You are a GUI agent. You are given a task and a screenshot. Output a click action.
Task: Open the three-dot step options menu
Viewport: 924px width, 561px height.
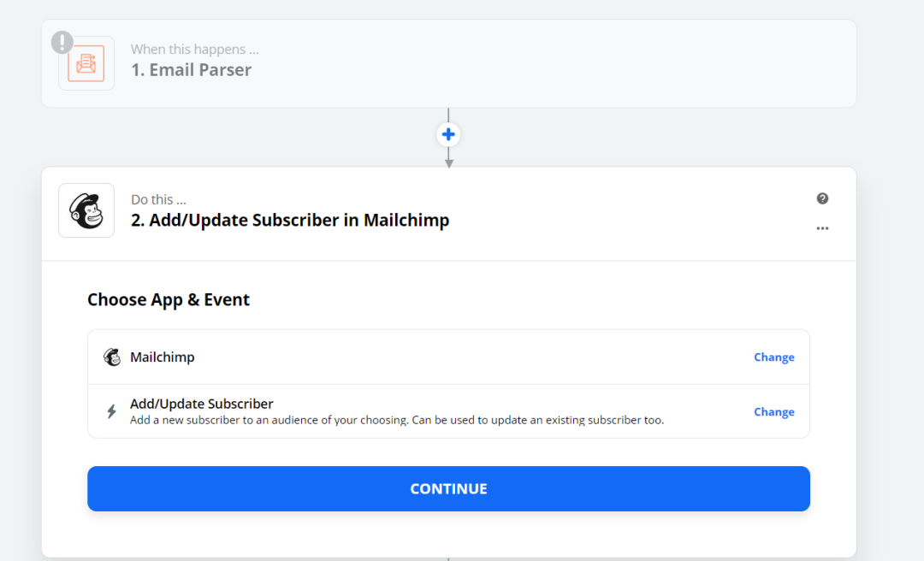(823, 228)
